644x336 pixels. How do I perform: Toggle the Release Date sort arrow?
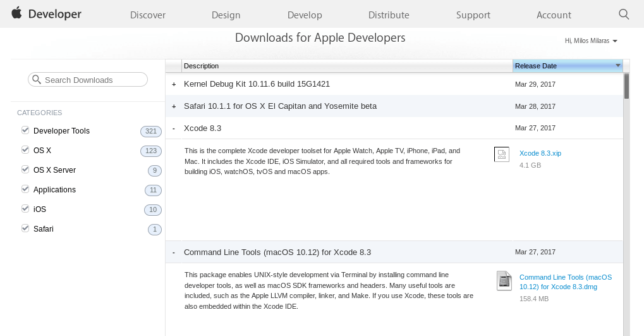click(617, 65)
